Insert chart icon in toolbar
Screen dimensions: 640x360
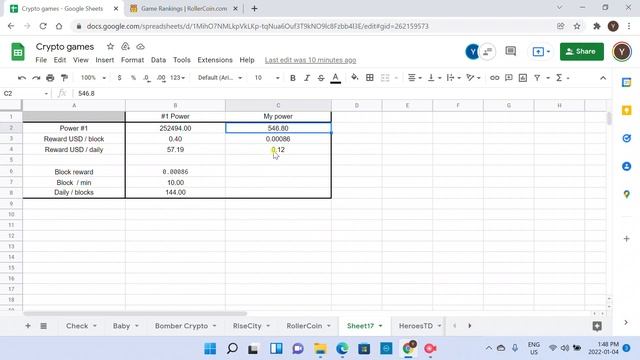pos(523,78)
